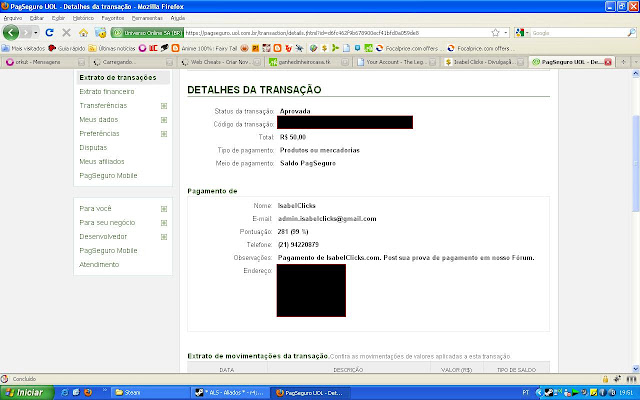
Task: Show the system tray hidden icons arrow
Action: (x=538, y=393)
